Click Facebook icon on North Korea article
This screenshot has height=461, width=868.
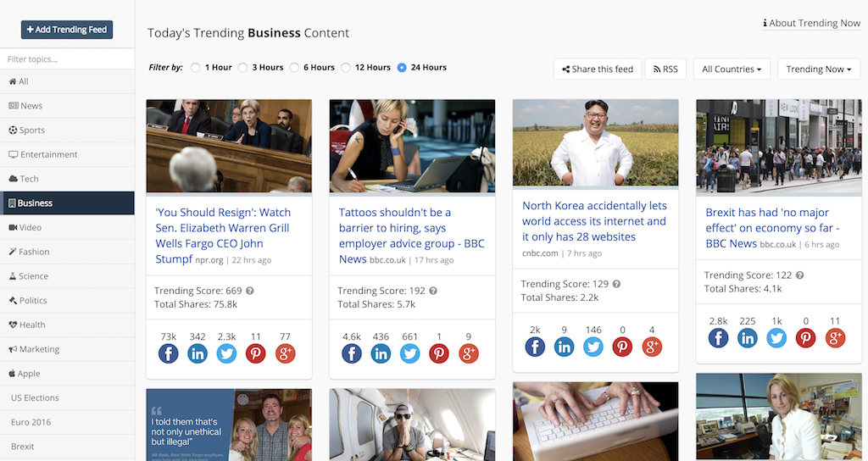point(535,347)
